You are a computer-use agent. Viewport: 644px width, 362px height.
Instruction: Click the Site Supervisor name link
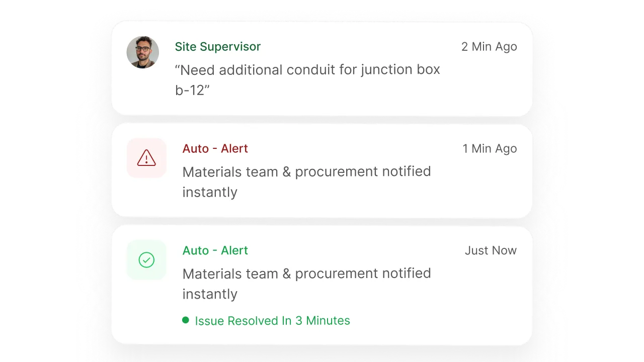coord(218,46)
